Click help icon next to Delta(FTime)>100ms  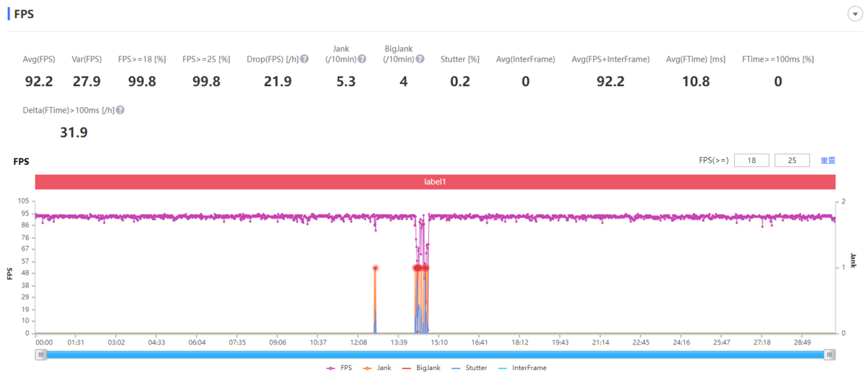(x=120, y=110)
